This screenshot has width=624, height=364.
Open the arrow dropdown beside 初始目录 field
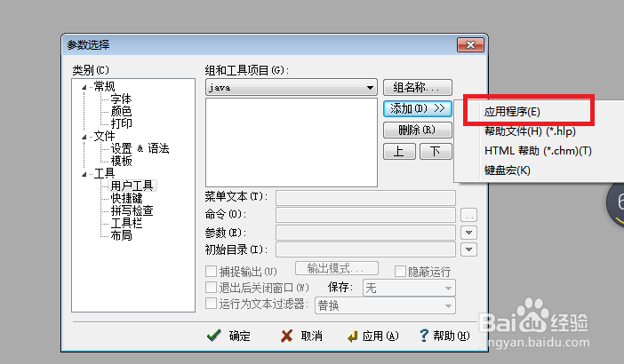click(468, 249)
